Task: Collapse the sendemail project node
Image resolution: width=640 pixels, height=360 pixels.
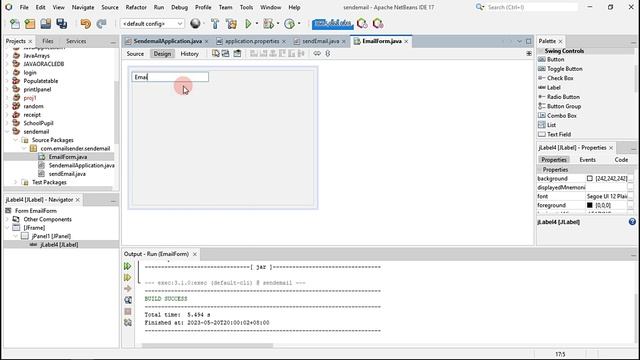Action: tap(7, 131)
